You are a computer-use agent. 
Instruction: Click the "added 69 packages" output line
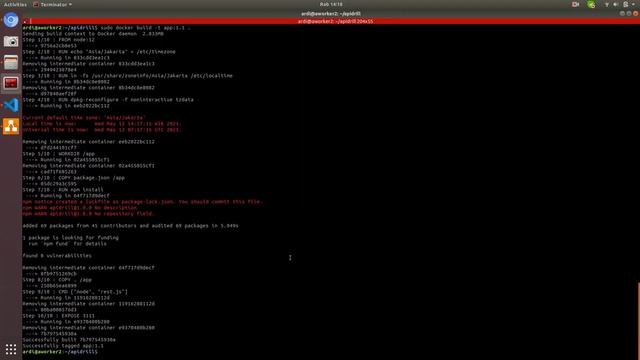click(131, 226)
